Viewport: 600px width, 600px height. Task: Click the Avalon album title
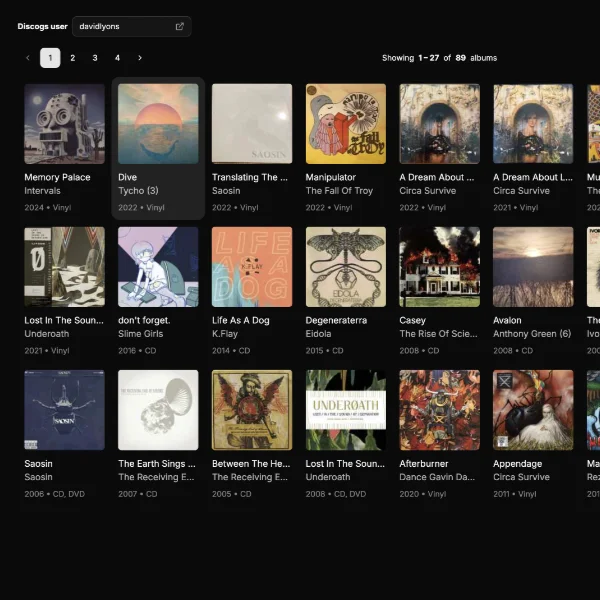[x=507, y=320]
